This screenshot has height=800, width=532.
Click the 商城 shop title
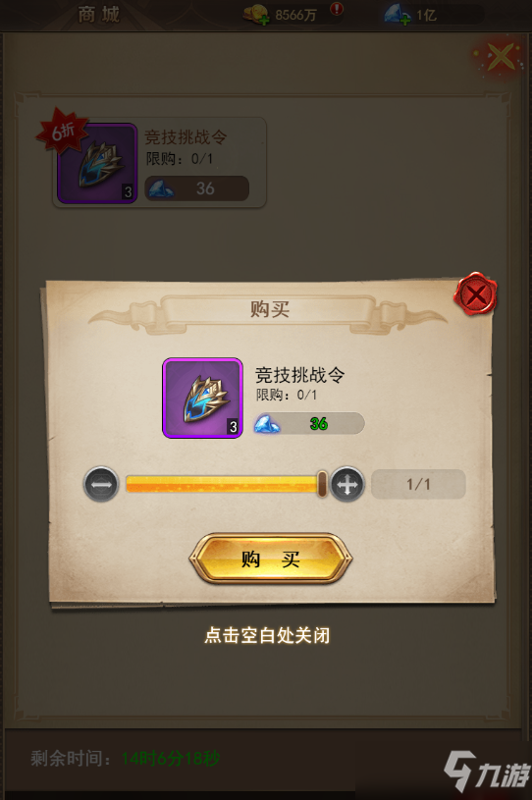(x=99, y=15)
